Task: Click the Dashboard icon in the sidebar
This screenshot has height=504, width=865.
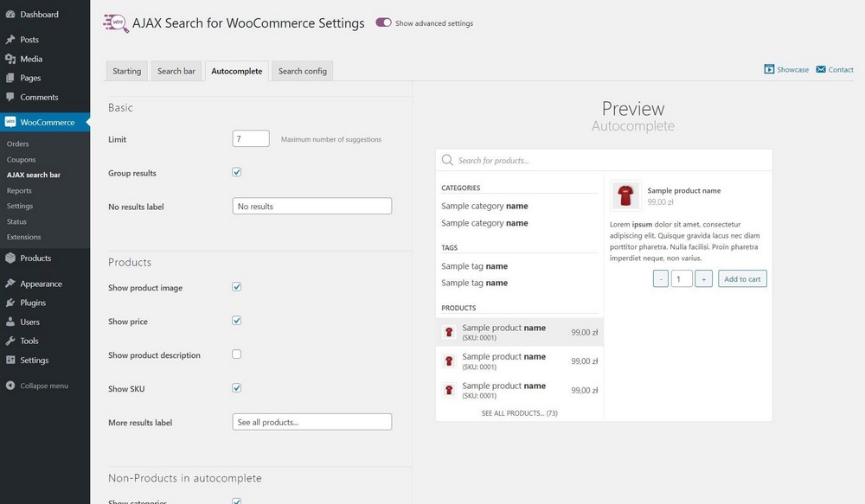Action: 10,15
